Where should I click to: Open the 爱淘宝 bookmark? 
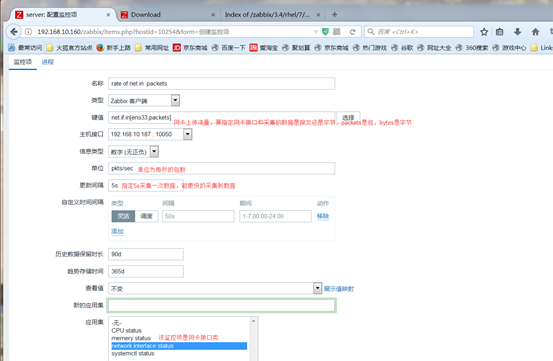click(264, 47)
